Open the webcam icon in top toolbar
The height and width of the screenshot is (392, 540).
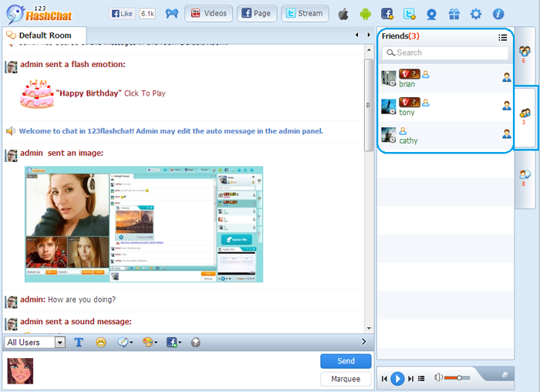[x=431, y=14]
